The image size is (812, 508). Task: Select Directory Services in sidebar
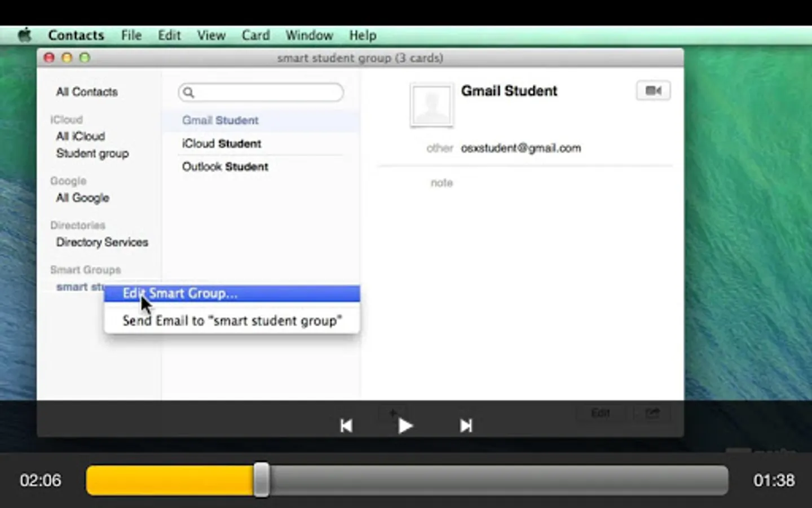tap(102, 242)
